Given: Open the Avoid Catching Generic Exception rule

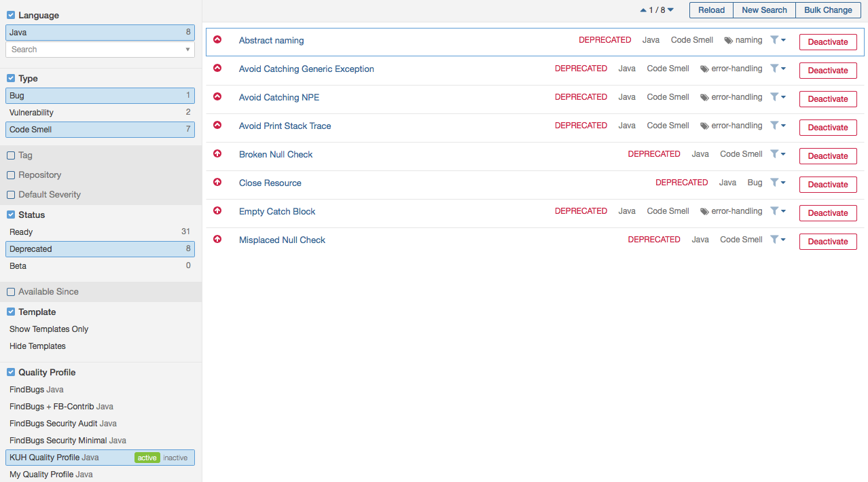Looking at the screenshot, I should click(x=306, y=69).
